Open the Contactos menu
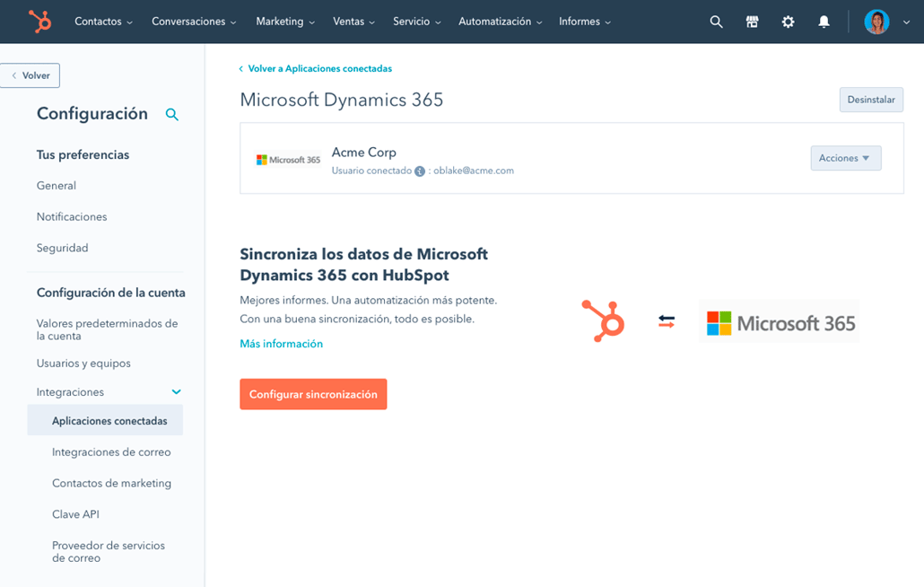 point(104,22)
